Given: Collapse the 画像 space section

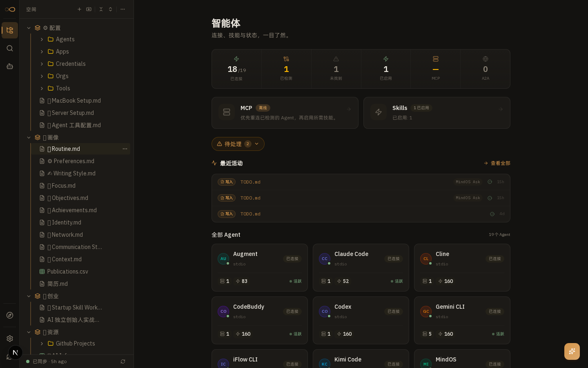Looking at the screenshot, I should pyautogui.click(x=29, y=137).
